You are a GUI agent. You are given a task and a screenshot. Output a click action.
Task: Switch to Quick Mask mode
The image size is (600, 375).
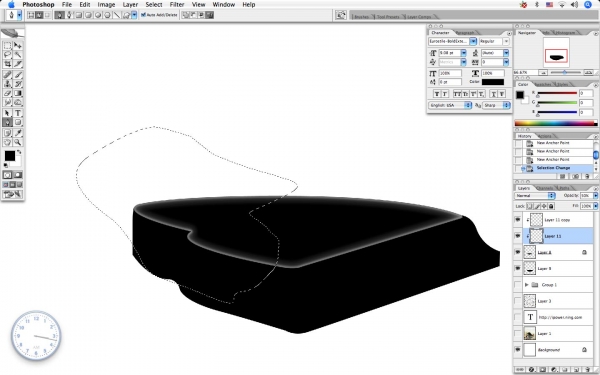(x=18, y=175)
